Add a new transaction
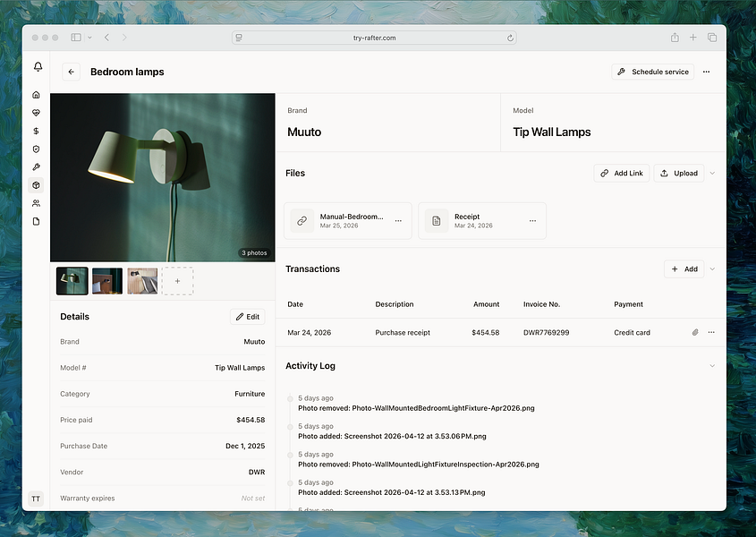The height and width of the screenshot is (537, 756). [x=684, y=269]
